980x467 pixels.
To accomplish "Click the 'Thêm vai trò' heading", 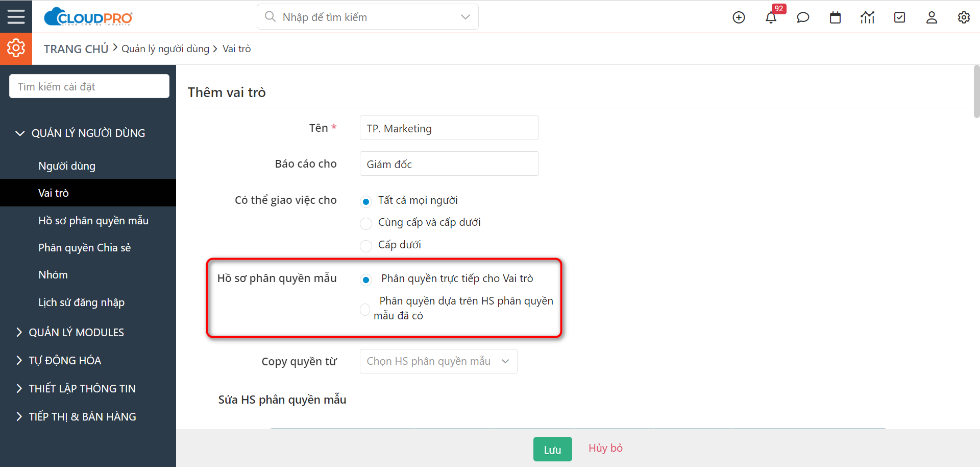I will [x=227, y=92].
